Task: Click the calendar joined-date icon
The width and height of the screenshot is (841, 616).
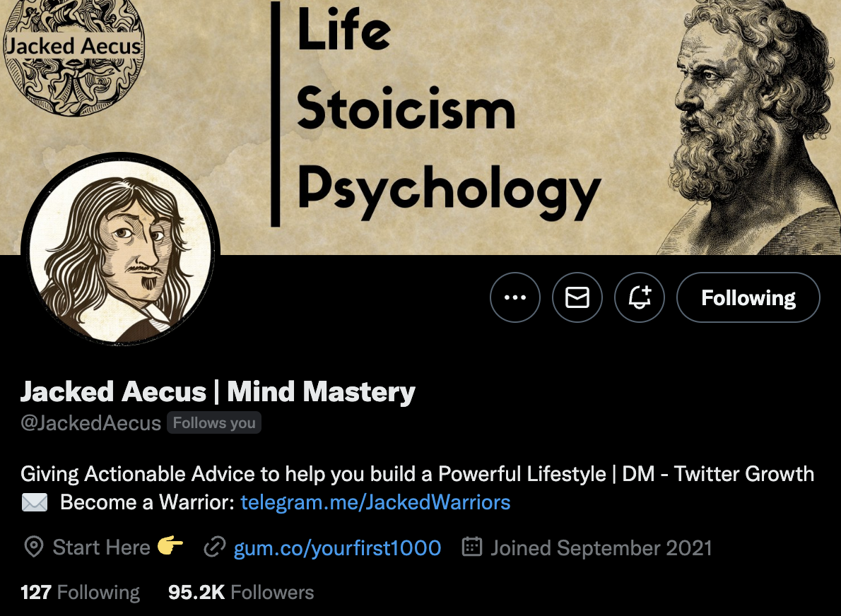Action: pyautogui.click(x=472, y=547)
